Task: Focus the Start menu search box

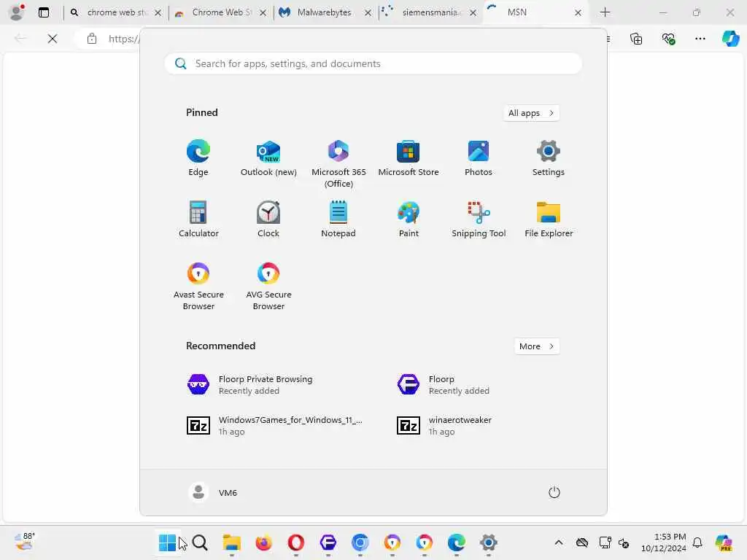Action: click(x=373, y=63)
